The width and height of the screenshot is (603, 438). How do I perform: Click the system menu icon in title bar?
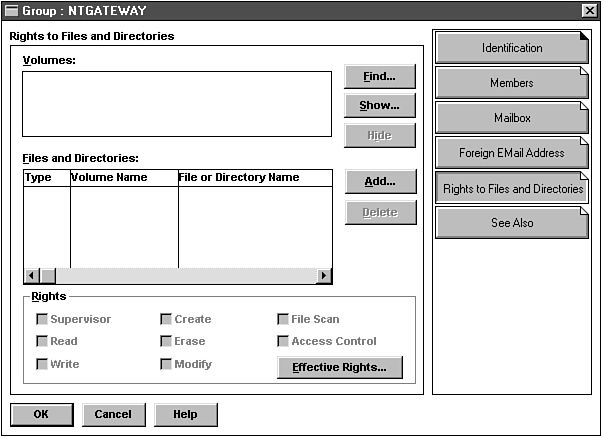click(x=11, y=9)
